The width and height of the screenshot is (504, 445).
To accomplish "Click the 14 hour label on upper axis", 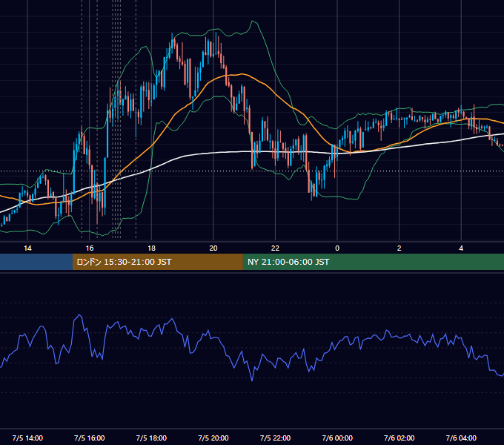I will click(x=27, y=248).
